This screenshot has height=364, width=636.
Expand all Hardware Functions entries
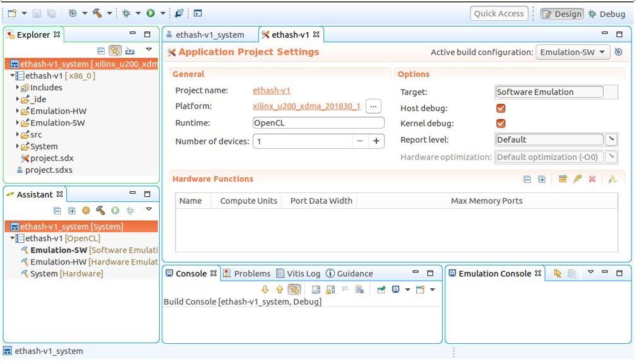pos(541,179)
